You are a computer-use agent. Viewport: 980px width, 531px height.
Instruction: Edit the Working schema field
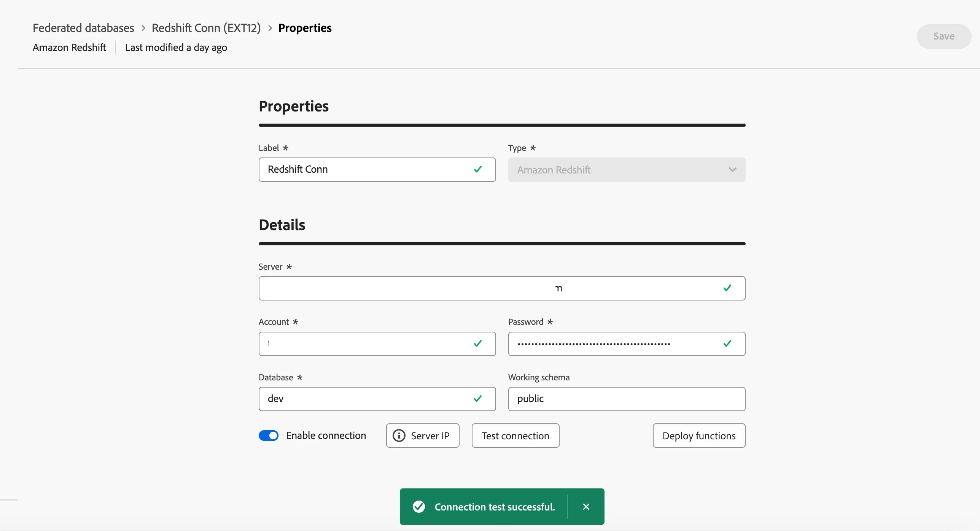point(627,399)
